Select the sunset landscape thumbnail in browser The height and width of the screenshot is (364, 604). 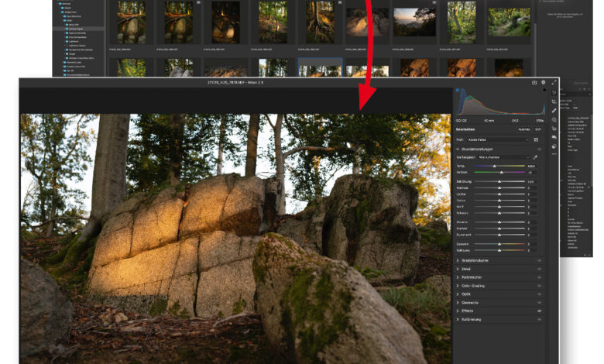coord(414,22)
